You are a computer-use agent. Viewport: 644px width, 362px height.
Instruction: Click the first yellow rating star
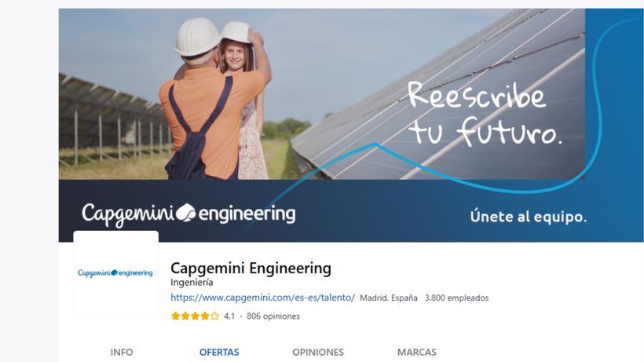(175, 316)
